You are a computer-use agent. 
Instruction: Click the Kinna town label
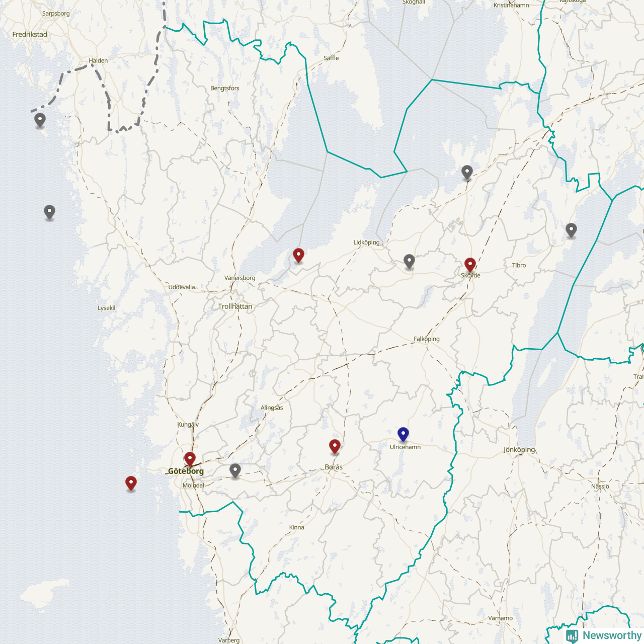pos(296,527)
